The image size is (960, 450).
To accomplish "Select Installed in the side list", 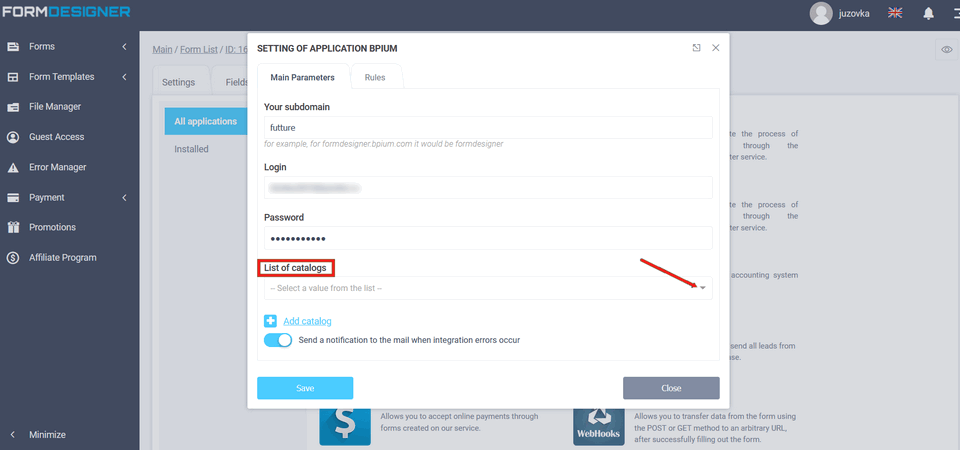I will [192, 149].
